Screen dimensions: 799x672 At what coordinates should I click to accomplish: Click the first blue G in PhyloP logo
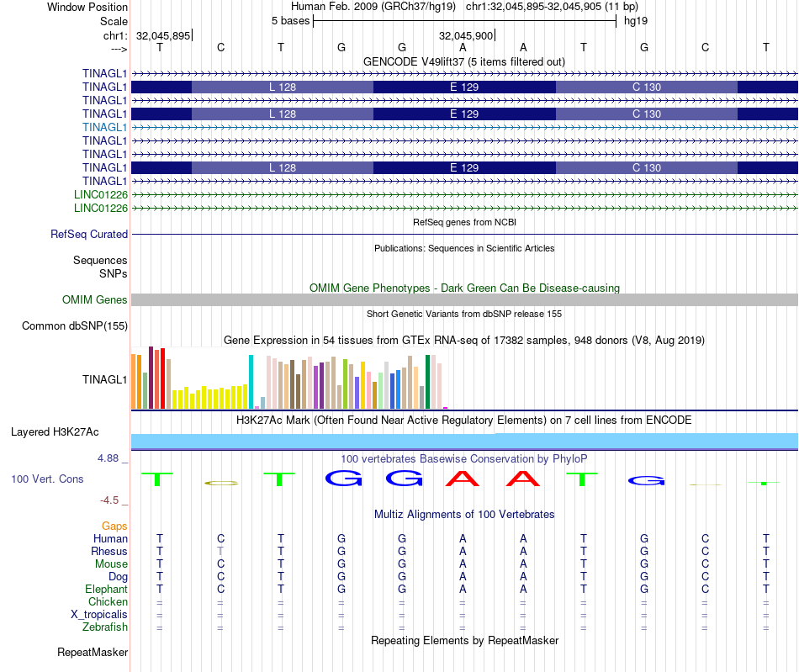pos(344,479)
